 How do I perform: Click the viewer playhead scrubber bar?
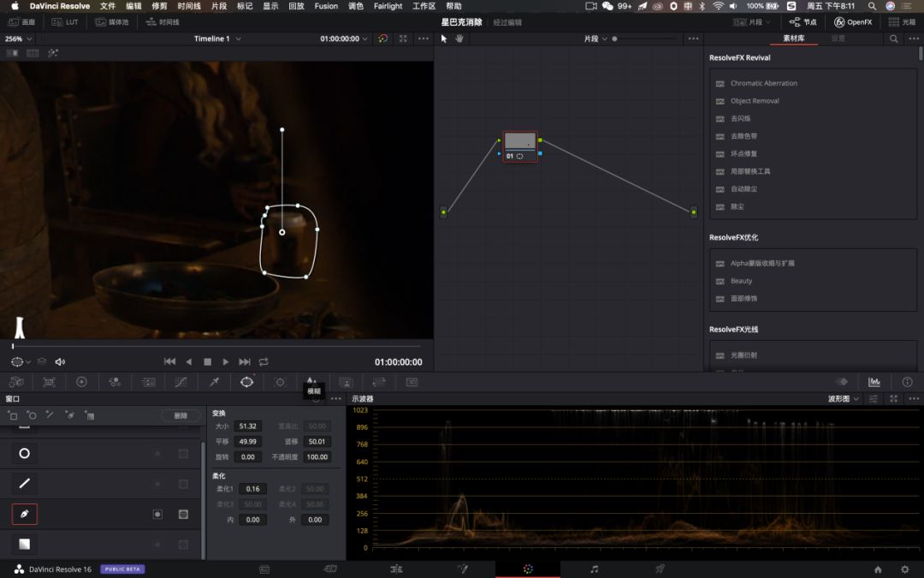click(216, 346)
